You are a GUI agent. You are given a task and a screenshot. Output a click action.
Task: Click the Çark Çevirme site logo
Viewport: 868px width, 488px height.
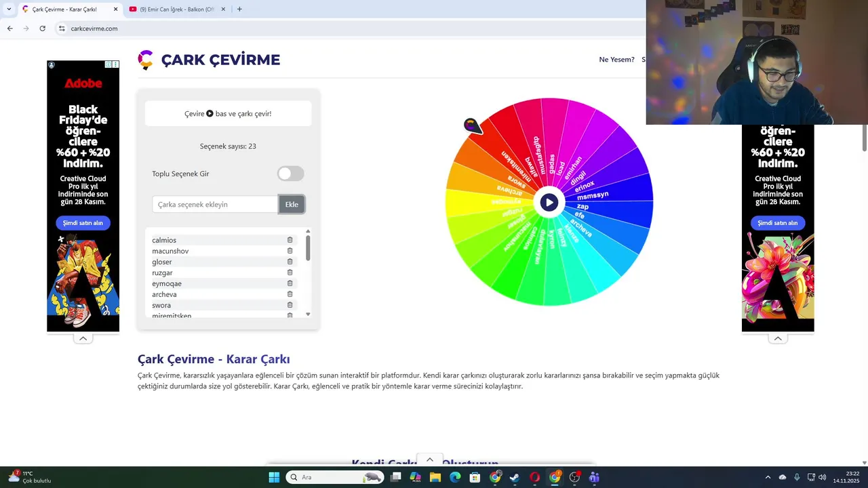pyautogui.click(x=209, y=60)
